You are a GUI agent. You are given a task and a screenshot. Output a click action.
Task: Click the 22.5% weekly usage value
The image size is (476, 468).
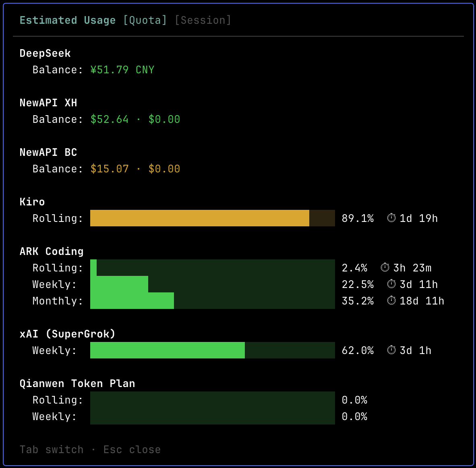[x=358, y=284]
